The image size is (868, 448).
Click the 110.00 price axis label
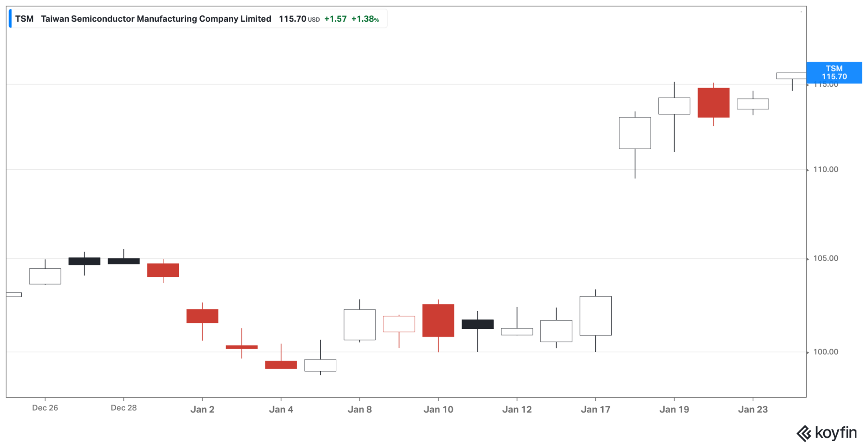pos(826,169)
